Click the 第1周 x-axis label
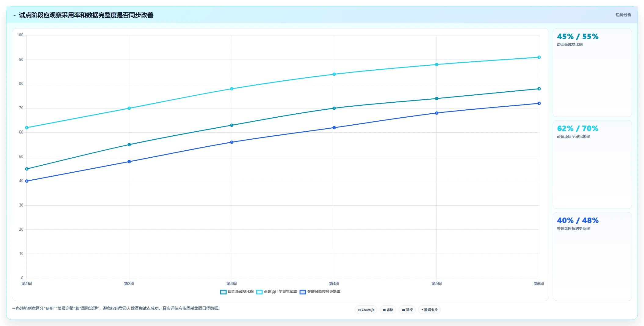 pos(27,284)
